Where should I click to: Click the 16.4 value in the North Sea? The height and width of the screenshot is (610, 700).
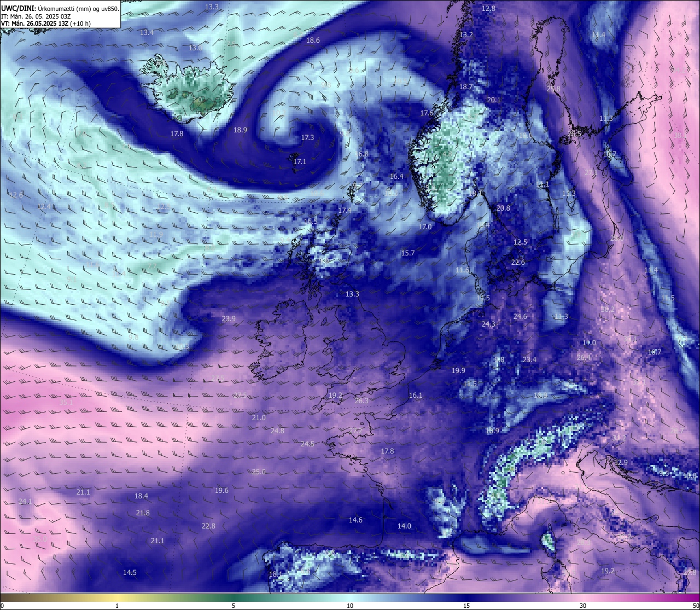(396, 177)
